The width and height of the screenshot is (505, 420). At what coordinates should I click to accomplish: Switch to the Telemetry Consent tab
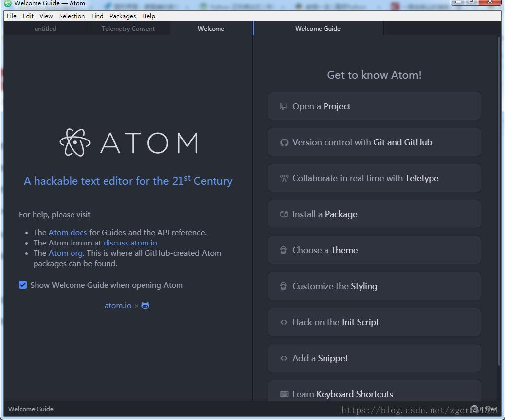pyautogui.click(x=128, y=28)
